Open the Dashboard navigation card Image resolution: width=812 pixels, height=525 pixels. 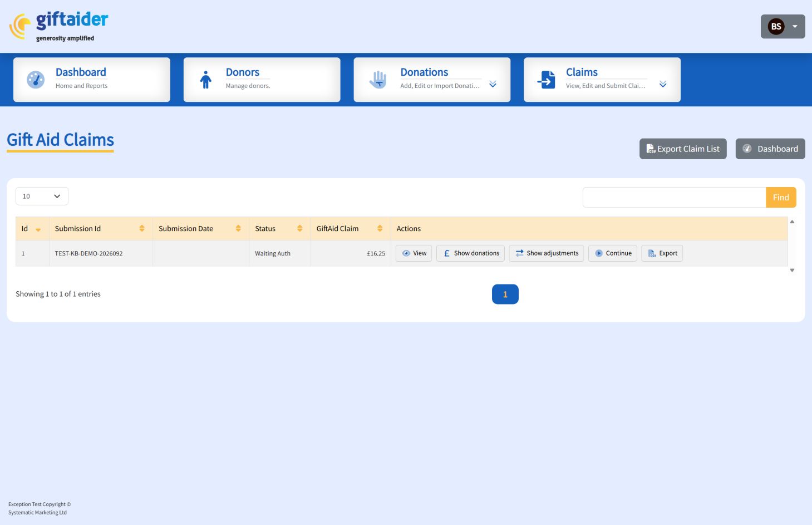pyautogui.click(x=92, y=80)
